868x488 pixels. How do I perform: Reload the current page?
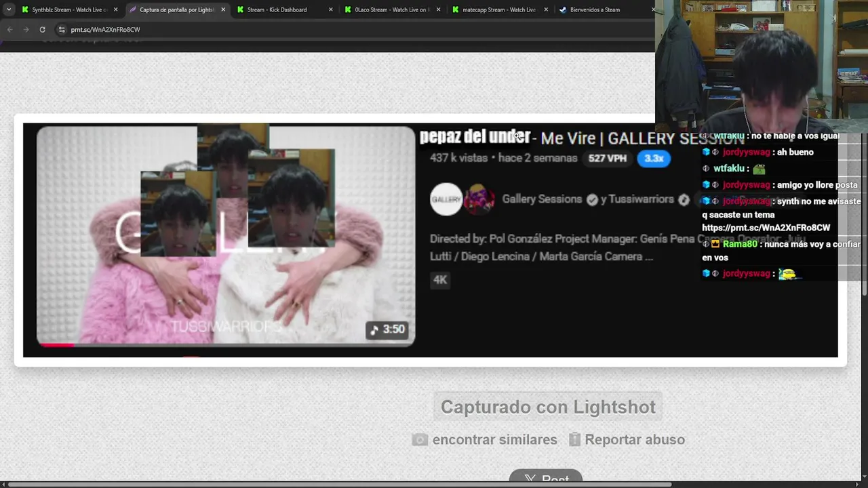(42, 30)
